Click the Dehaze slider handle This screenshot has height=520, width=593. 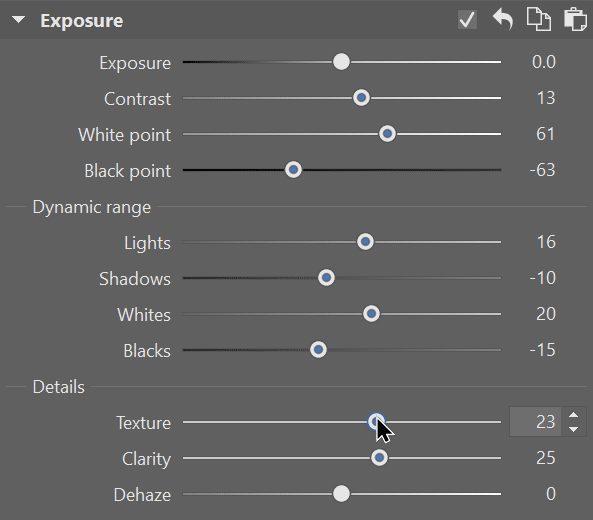[x=342, y=494]
